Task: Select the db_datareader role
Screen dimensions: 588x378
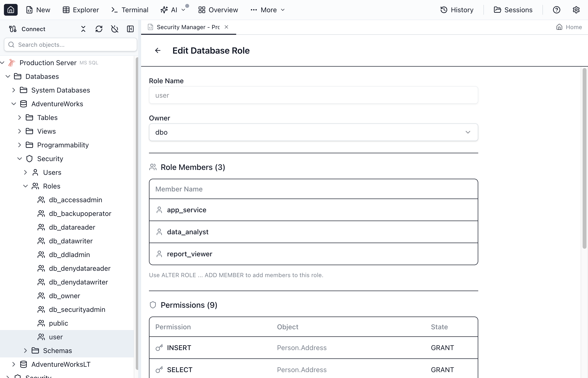Action: pyautogui.click(x=72, y=227)
